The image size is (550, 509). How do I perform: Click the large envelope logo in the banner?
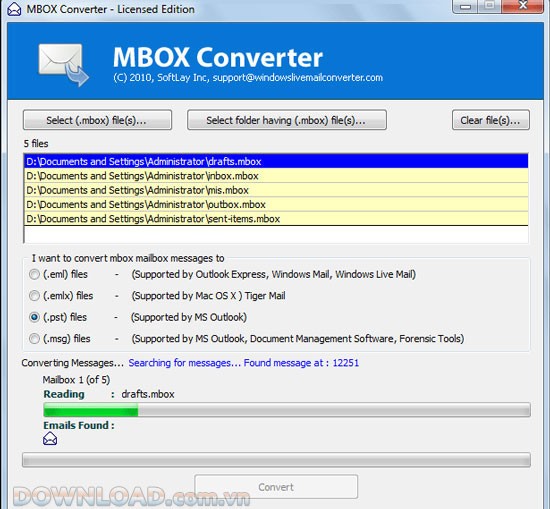pyautogui.click(x=63, y=65)
